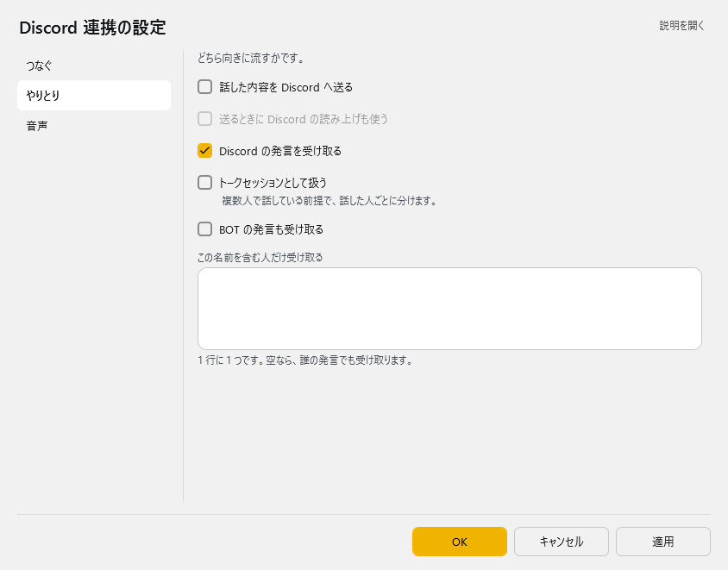Click the 複数人で話している前提で hint text

click(329, 201)
